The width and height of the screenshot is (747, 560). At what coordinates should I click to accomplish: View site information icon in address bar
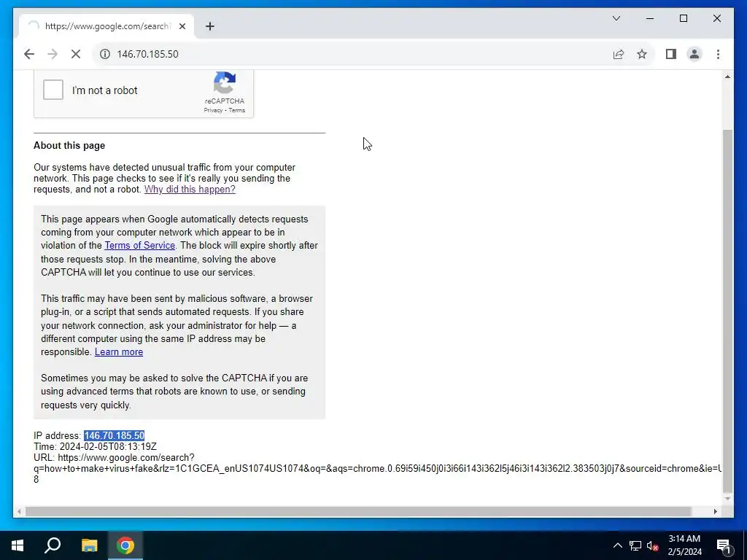click(105, 54)
